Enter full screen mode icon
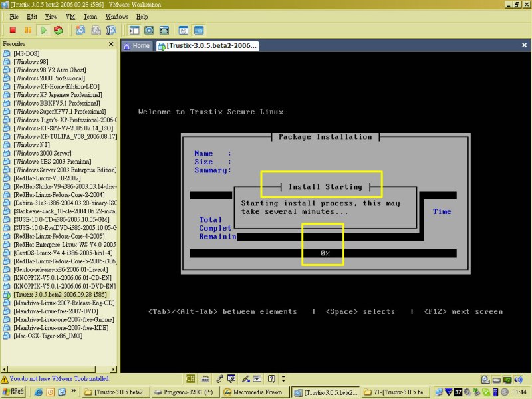 tap(164, 30)
